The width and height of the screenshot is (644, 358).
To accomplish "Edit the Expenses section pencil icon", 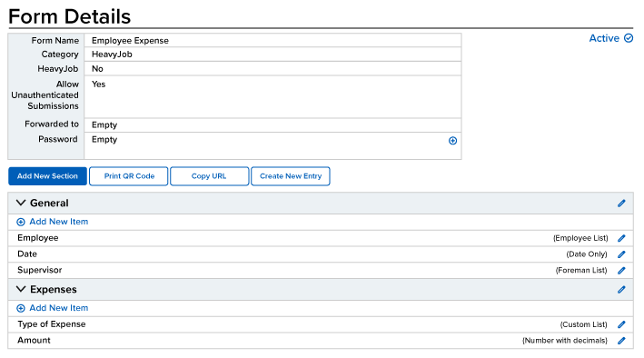I will (621, 289).
